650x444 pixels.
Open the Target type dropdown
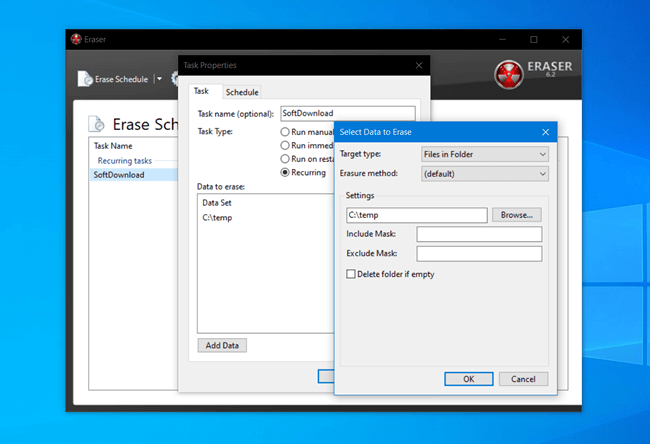coord(484,154)
